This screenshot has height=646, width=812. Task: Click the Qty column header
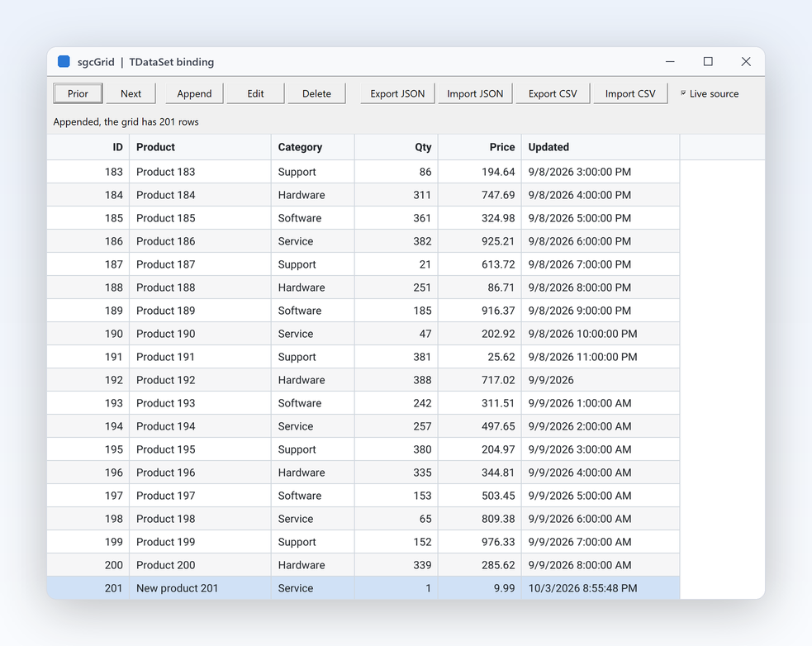click(x=397, y=147)
